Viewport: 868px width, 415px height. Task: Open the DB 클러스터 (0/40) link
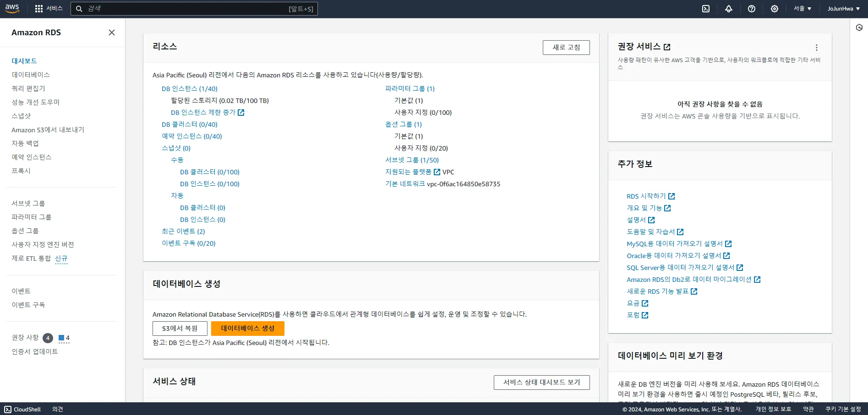(190, 124)
